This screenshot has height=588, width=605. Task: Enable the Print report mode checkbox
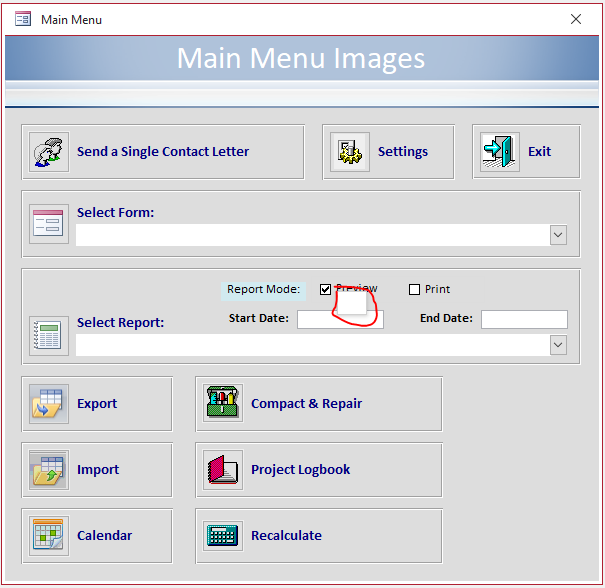[414, 289]
